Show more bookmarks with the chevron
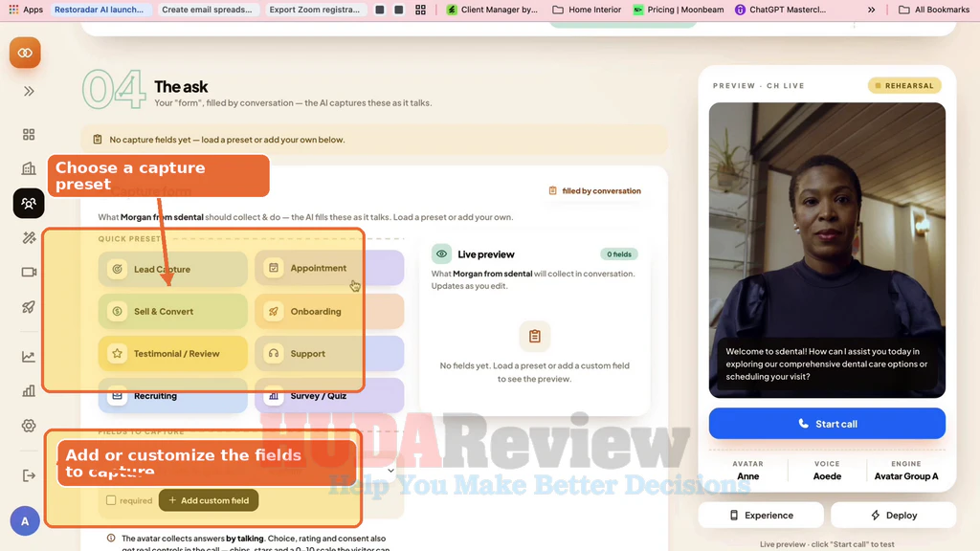Screen dimensions: 980x551 click(871, 10)
